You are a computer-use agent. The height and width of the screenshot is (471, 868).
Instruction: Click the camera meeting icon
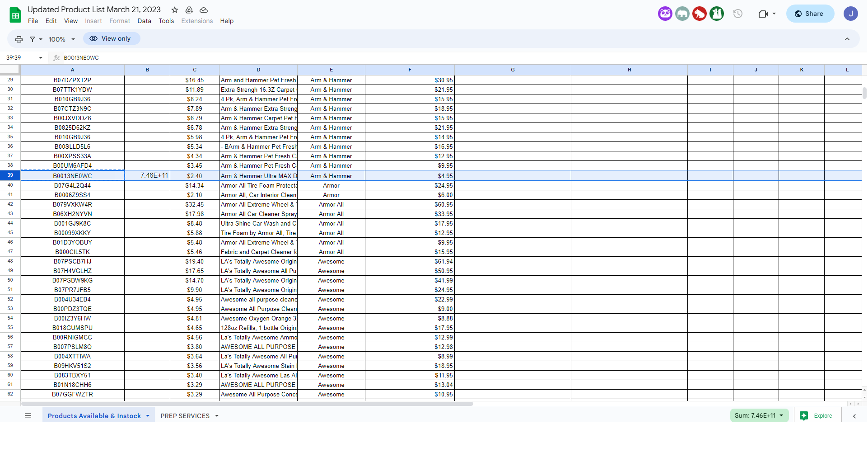(763, 14)
